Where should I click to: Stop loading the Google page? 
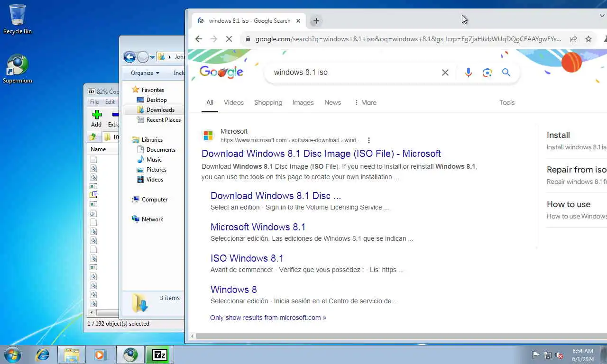[x=229, y=39]
